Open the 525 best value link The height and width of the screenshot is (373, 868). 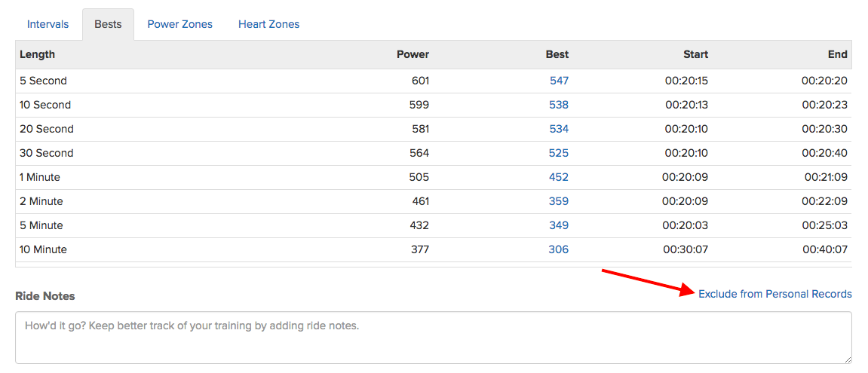tap(559, 153)
